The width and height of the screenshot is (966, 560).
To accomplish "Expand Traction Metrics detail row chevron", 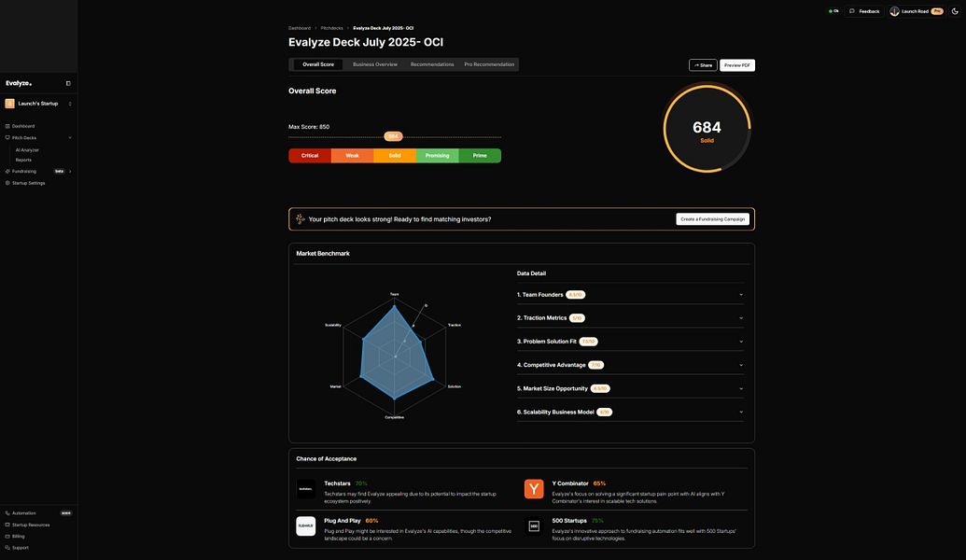I will pos(740,318).
